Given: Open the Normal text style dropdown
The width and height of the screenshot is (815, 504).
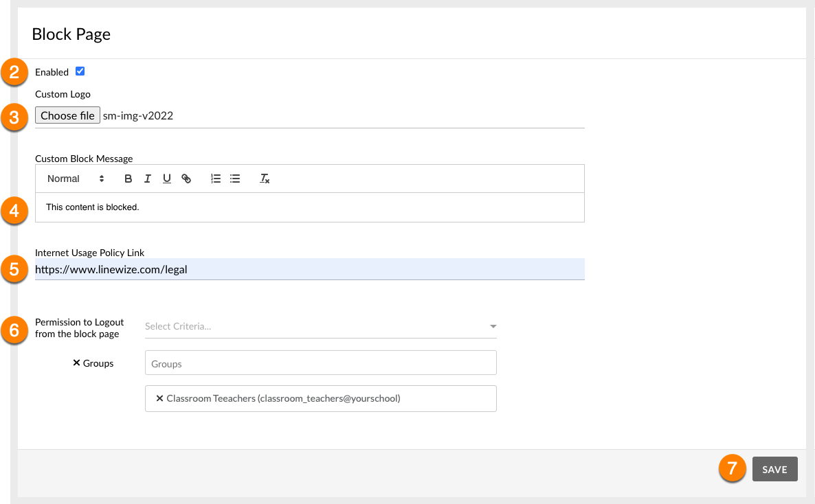Looking at the screenshot, I should click(x=76, y=179).
